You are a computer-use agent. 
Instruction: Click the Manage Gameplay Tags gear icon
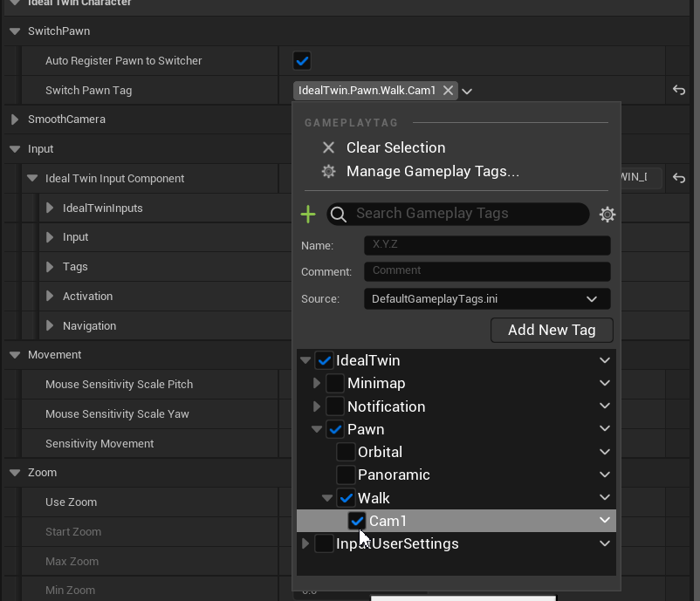point(328,172)
